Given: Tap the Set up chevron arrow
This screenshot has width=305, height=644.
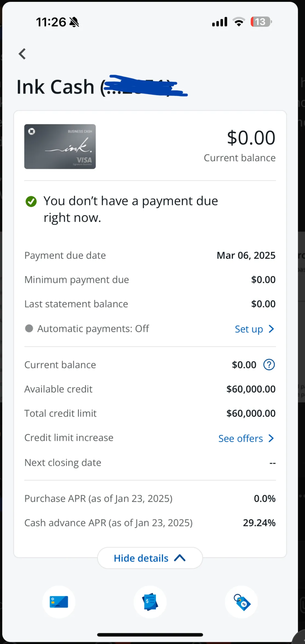Looking at the screenshot, I should pyautogui.click(x=271, y=329).
